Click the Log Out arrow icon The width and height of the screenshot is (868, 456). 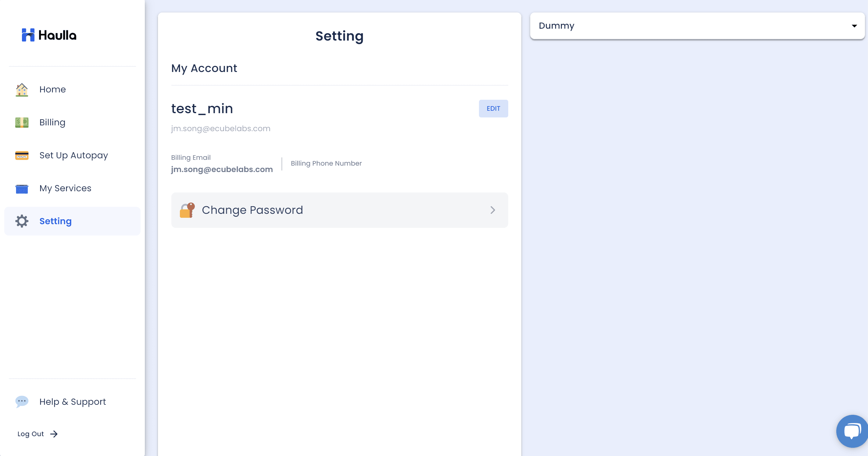(x=54, y=434)
